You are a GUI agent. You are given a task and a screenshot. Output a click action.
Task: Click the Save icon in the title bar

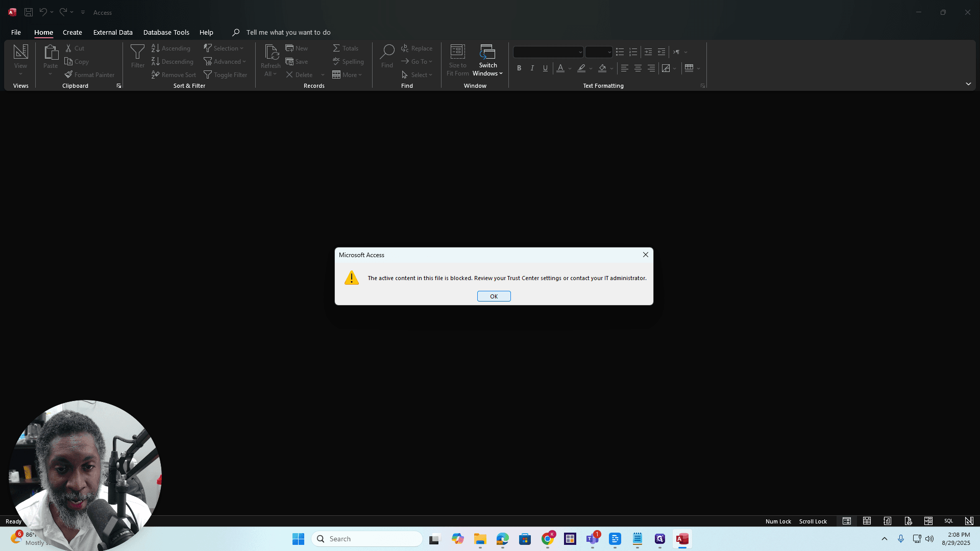pos(29,12)
